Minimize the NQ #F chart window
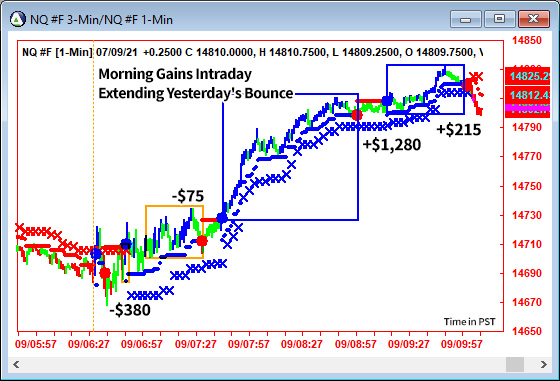This screenshot has height=381, width=560. click(466, 19)
